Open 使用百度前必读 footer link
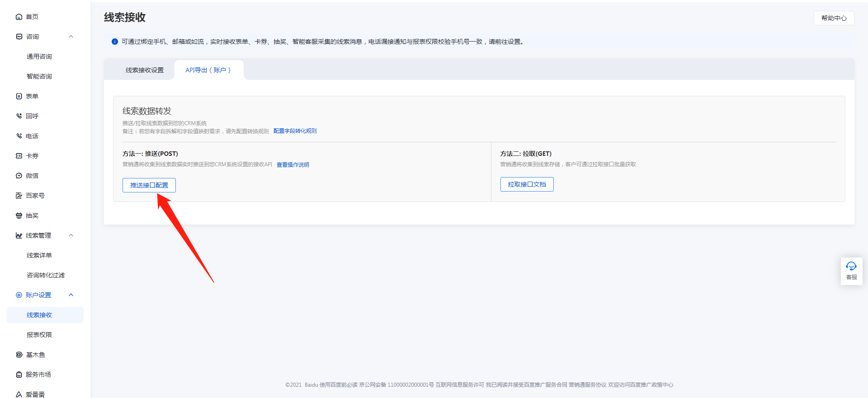 (339, 385)
